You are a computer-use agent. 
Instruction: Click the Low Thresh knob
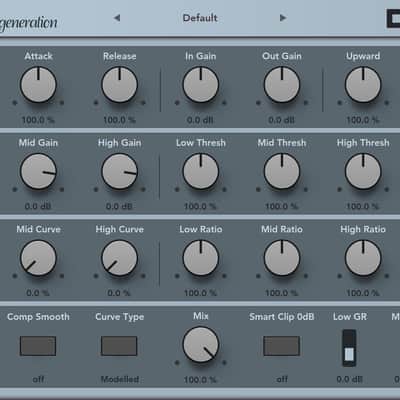[x=201, y=171]
